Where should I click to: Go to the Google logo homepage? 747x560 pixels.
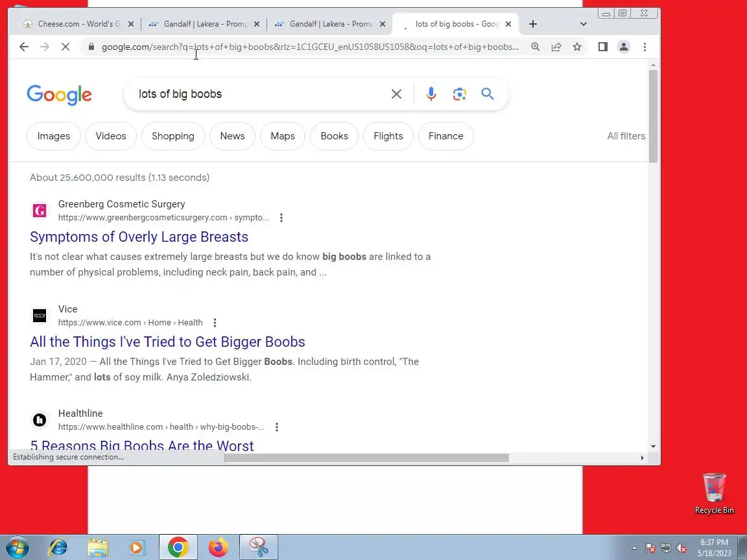(59, 95)
